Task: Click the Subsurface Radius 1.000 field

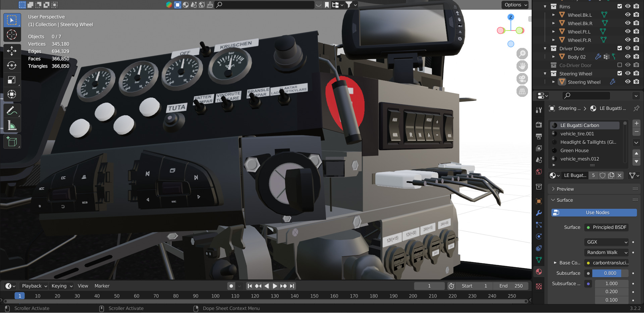Action: pos(611,284)
